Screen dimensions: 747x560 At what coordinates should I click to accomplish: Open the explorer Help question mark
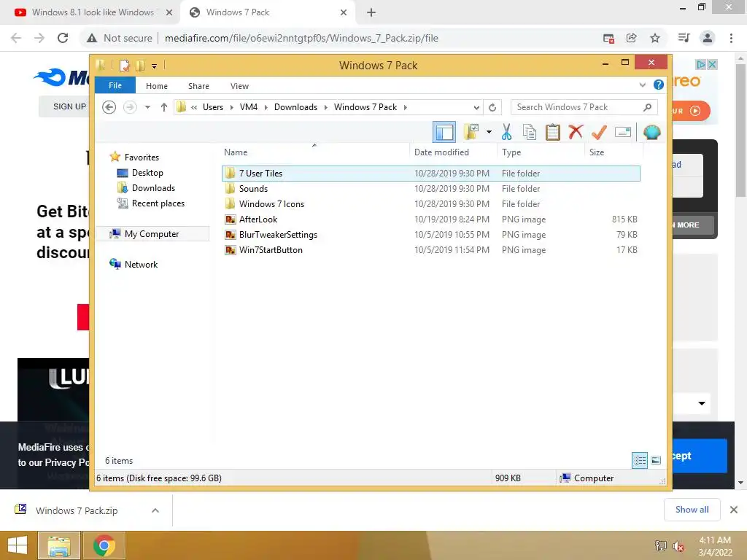click(659, 85)
